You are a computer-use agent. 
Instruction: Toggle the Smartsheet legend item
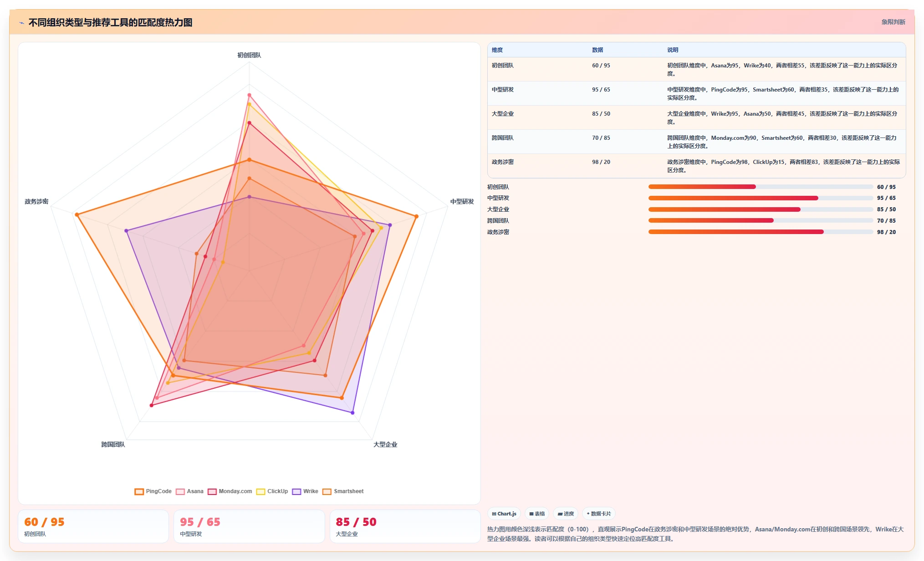click(343, 491)
